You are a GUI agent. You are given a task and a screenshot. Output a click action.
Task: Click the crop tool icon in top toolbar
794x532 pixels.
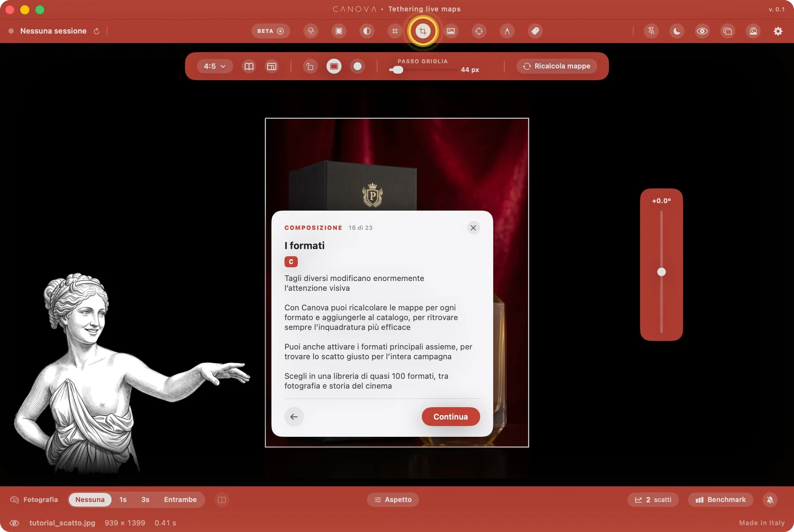point(423,31)
